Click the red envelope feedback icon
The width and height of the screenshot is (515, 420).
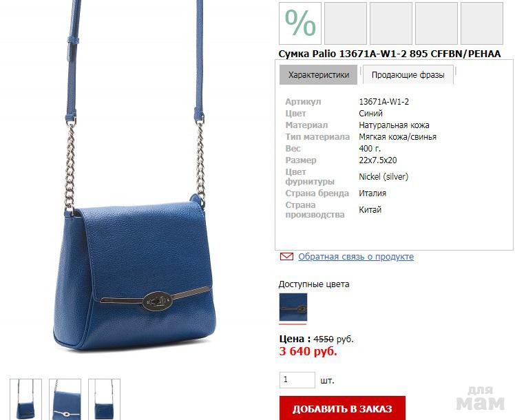coord(286,256)
